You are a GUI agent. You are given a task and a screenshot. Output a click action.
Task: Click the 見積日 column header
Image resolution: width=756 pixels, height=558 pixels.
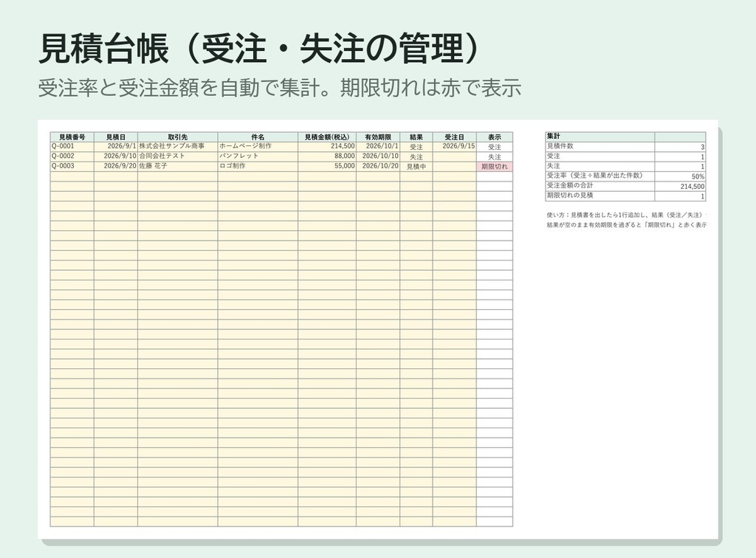click(116, 137)
